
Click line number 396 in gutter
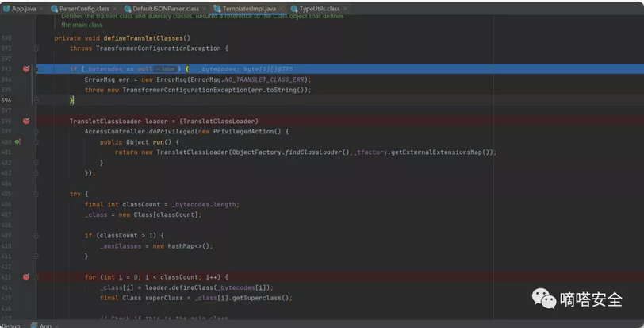[x=6, y=100]
